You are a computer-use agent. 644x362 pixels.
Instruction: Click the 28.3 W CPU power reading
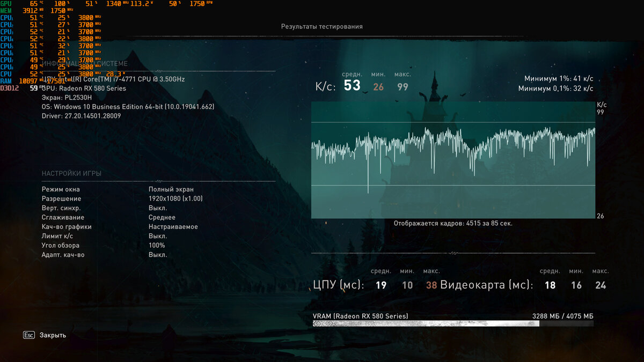[115, 74]
